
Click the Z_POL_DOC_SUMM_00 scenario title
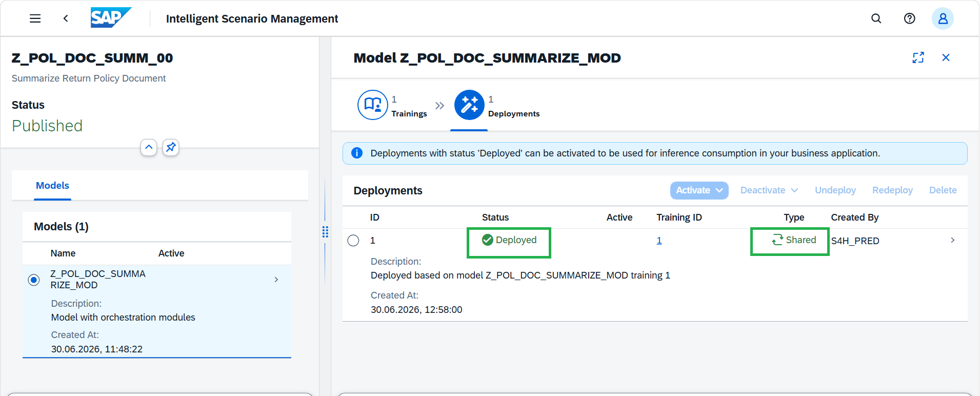[x=92, y=58]
